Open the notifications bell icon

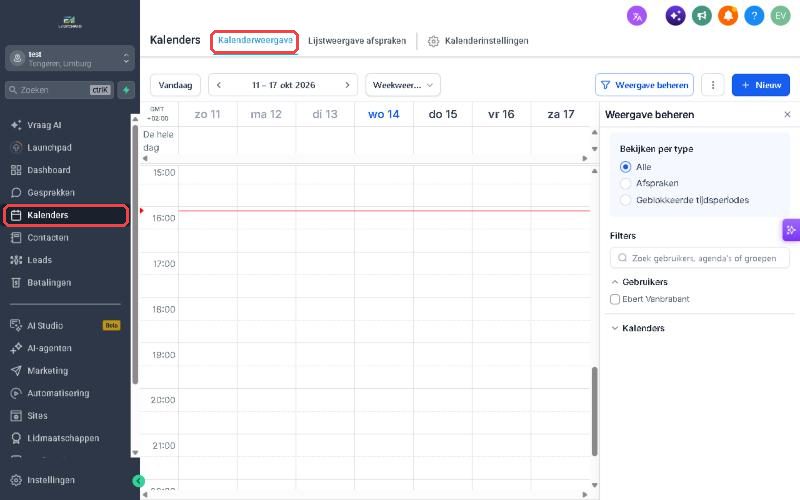pyautogui.click(x=728, y=16)
